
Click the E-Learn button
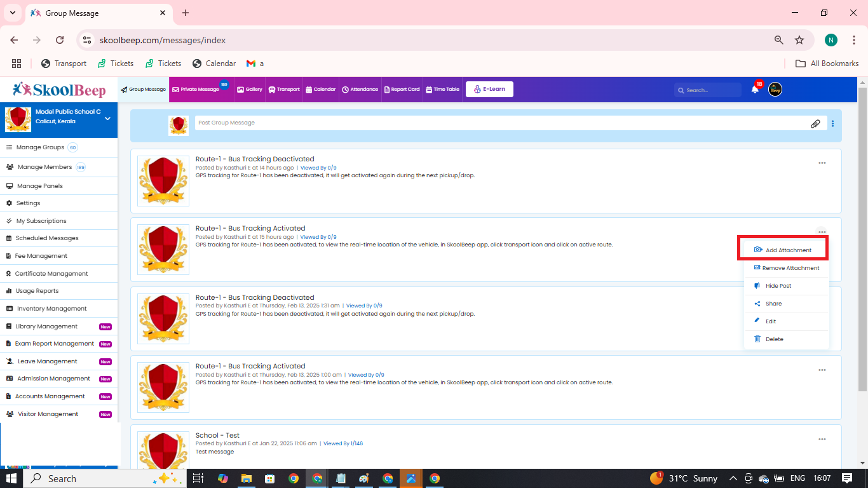click(489, 90)
